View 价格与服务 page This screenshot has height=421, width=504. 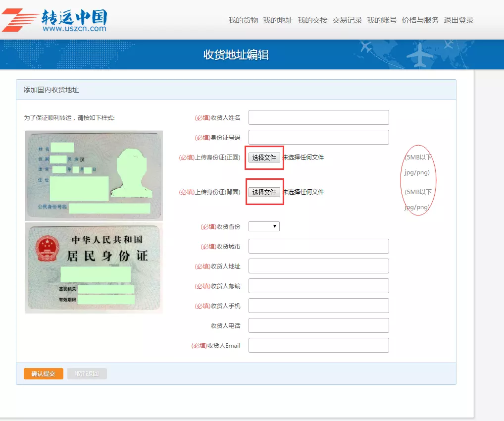[420, 20]
